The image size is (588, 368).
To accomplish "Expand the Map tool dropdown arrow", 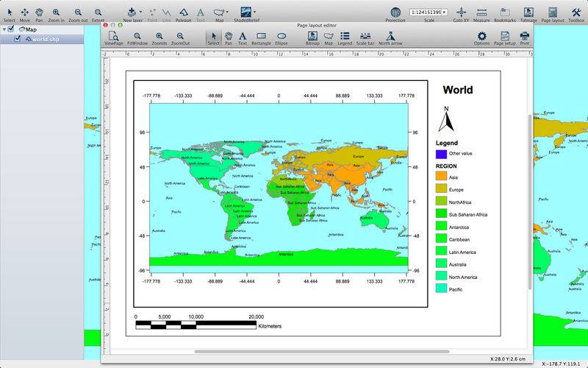I will (227, 13).
